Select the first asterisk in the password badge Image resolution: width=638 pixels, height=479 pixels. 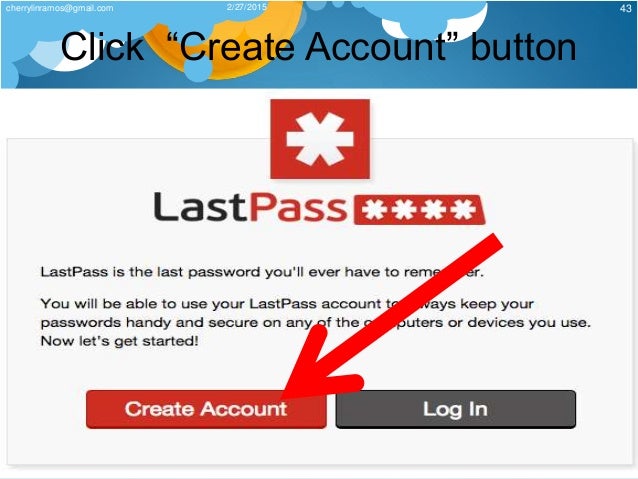tap(374, 210)
